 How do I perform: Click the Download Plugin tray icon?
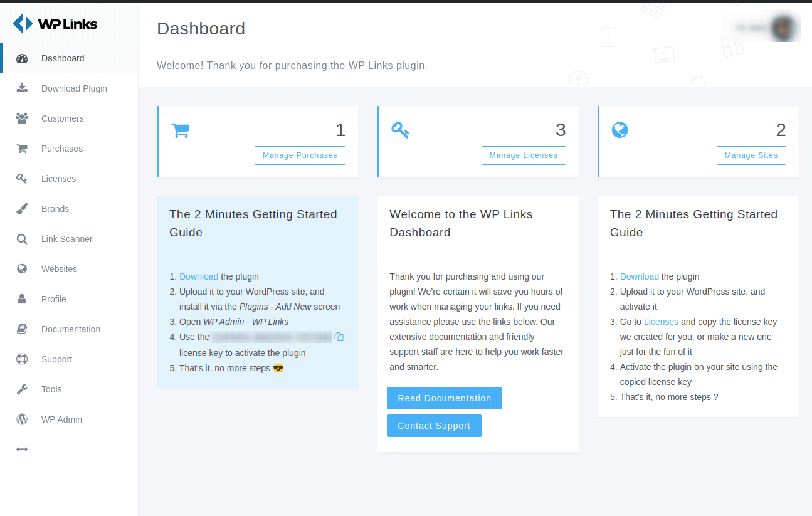[22, 88]
